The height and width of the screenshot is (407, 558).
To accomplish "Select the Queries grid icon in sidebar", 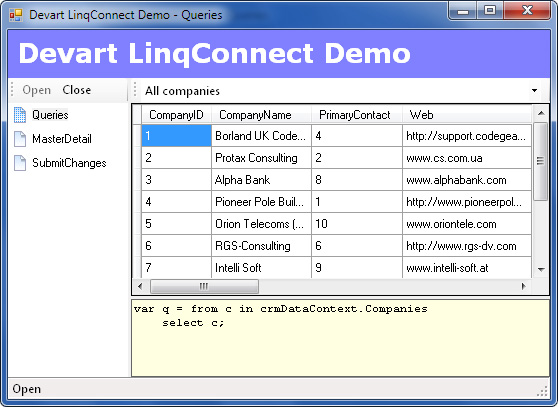I will coord(20,115).
